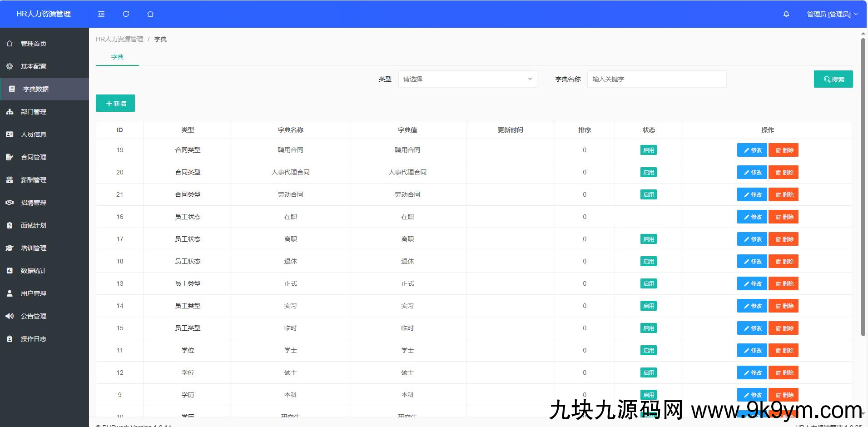Expand the 基本配置 sidebar section
The height and width of the screenshot is (427, 868).
tap(34, 66)
